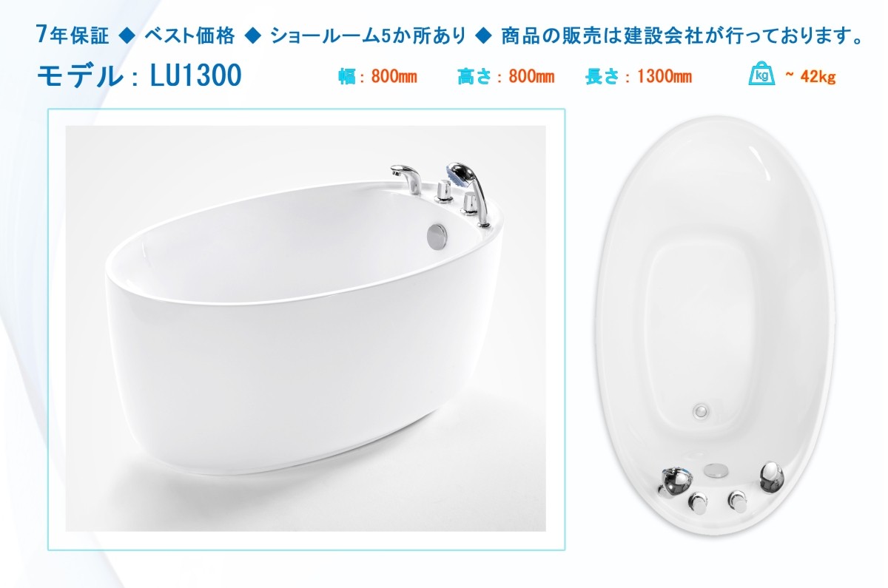
Task: Click the left small control knob in top view
Action: pyautogui.click(x=699, y=503)
